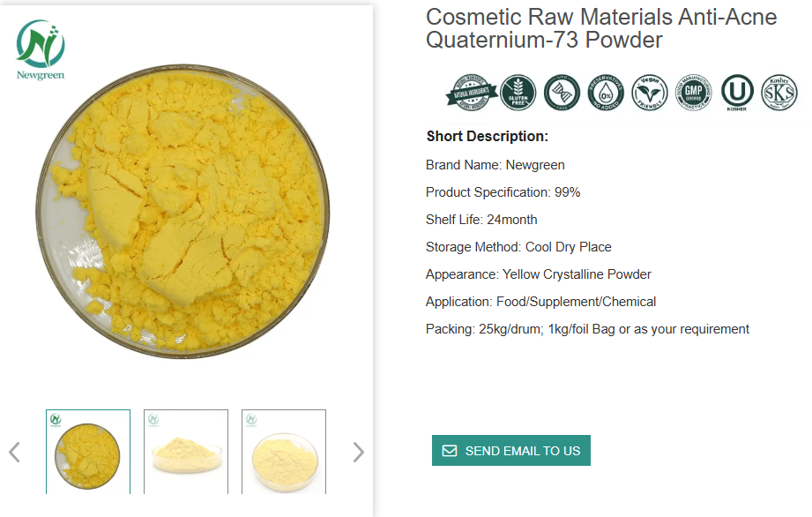The width and height of the screenshot is (812, 517).
Task: Click the GMP Certified badge
Action: [693, 93]
